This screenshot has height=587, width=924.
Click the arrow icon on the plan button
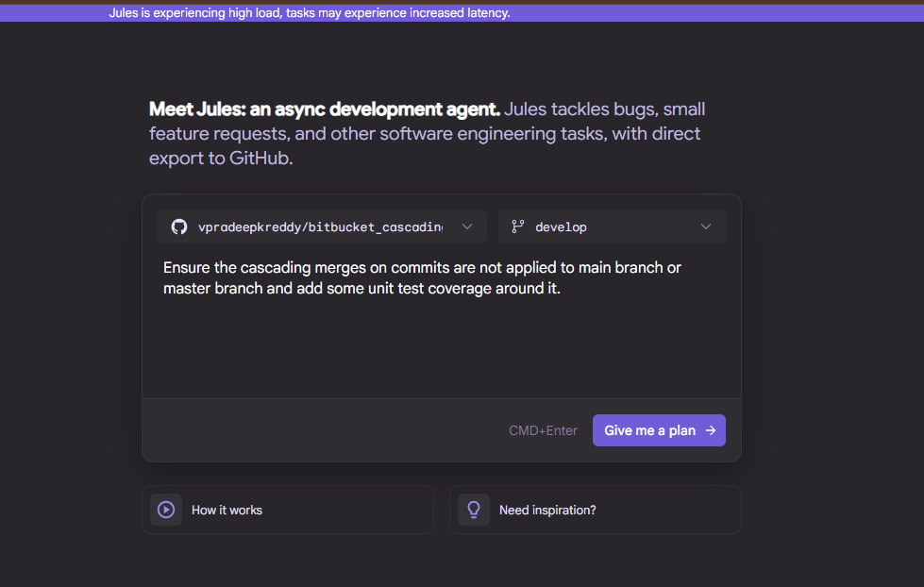point(711,430)
